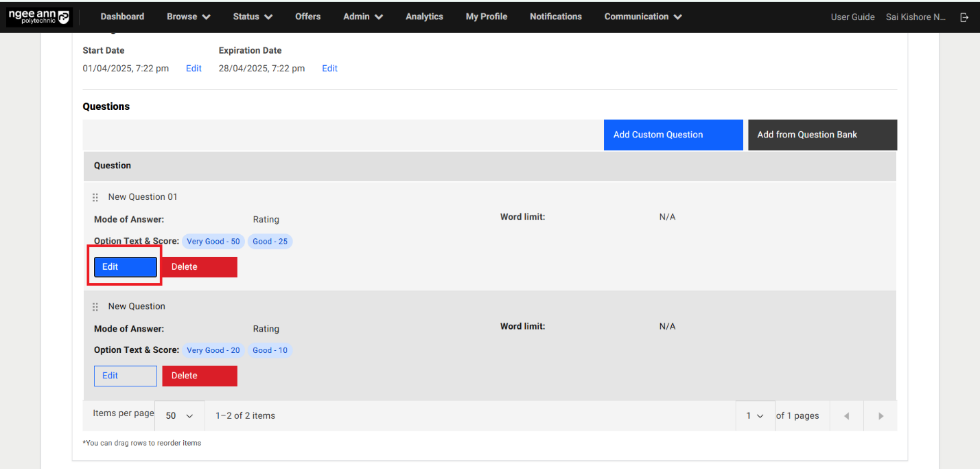Open the User Guide link

click(x=852, y=17)
